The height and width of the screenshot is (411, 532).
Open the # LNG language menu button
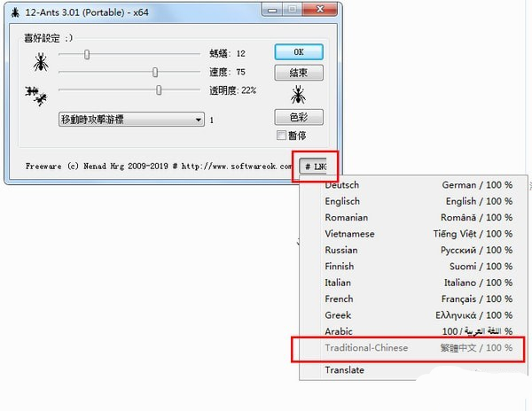(313, 166)
